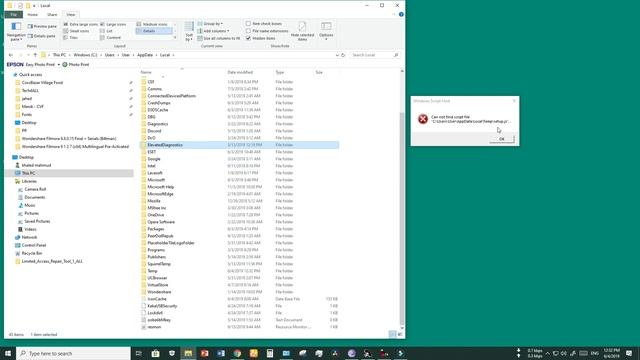Image resolution: width=640 pixels, height=360 pixels.
Task: Select Recycle Bin in navigation pane
Action: (32, 253)
